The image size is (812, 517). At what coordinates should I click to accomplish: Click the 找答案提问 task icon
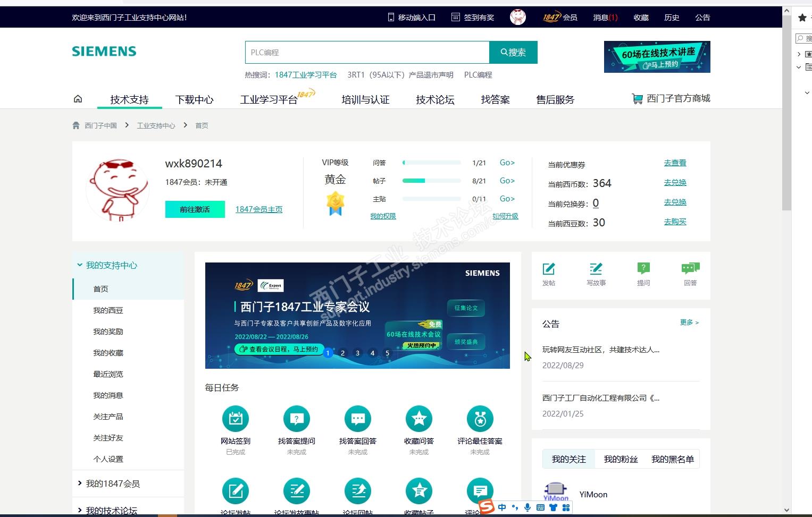[297, 419]
